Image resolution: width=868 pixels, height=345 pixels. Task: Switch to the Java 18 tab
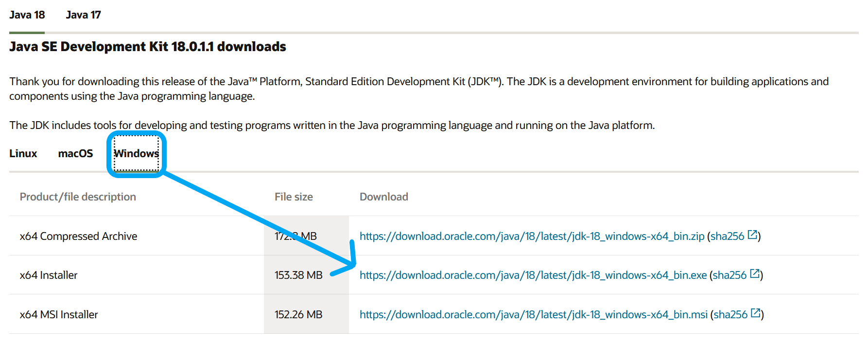tap(27, 15)
